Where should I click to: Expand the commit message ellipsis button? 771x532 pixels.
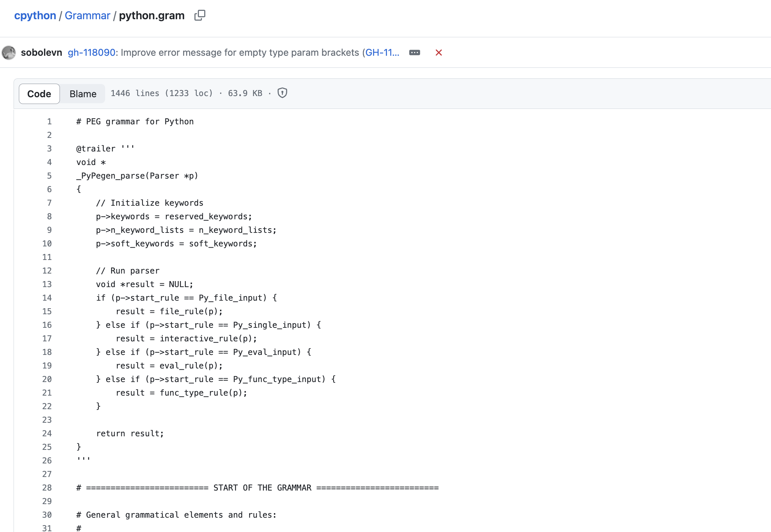point(415,52)
